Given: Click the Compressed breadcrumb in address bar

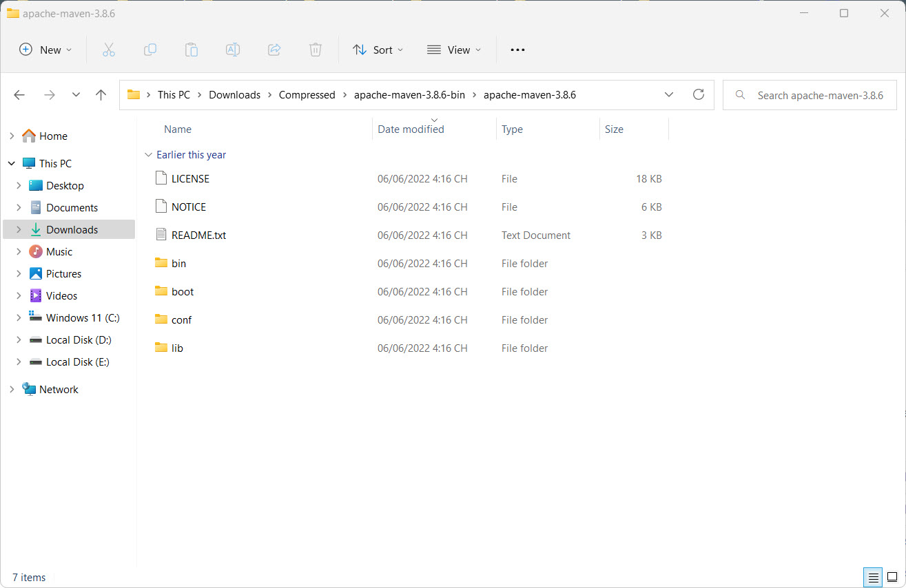Looking at the screenshot, I should pyautogui.click(x=307, y=95).
